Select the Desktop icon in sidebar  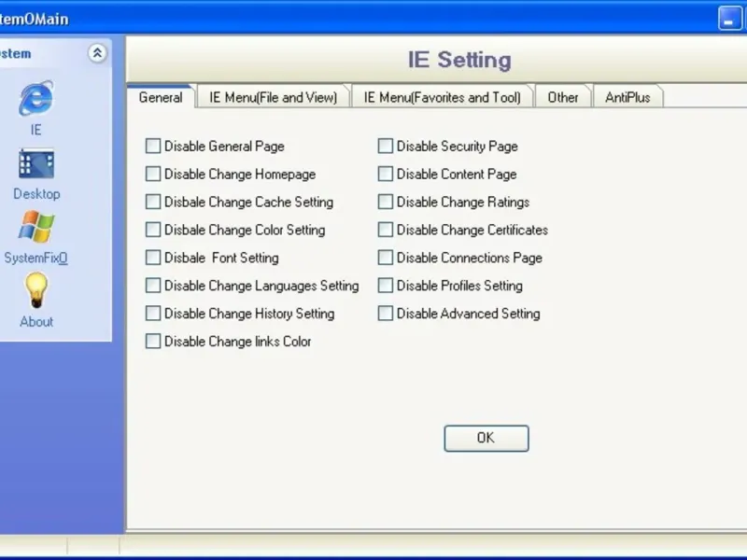(x=35, y=165)
